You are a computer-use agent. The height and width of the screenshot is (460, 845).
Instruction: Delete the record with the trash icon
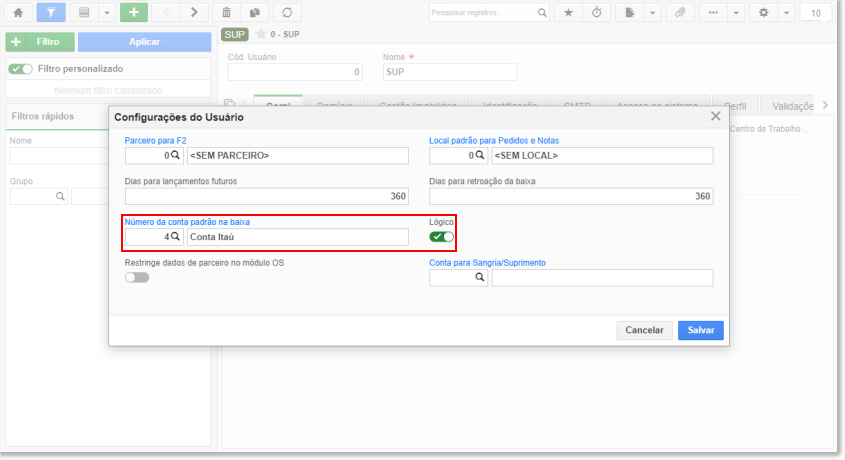[x=227, y=12]
